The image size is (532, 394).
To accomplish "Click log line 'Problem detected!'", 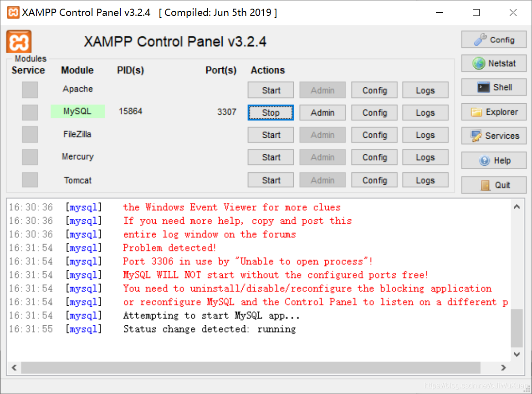I will point(169,248).
